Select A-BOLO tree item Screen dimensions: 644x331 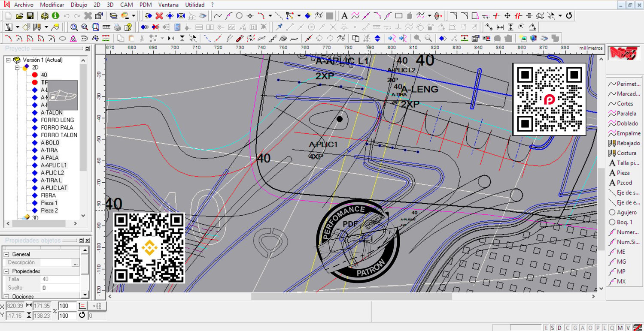50,142
